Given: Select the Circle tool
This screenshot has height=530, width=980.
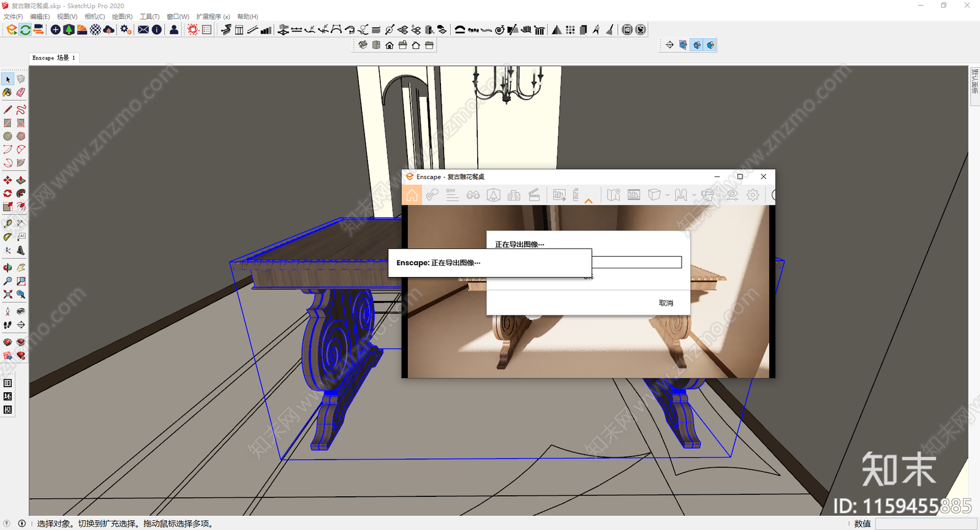Looking at the screenshot, I should [7, 137].
